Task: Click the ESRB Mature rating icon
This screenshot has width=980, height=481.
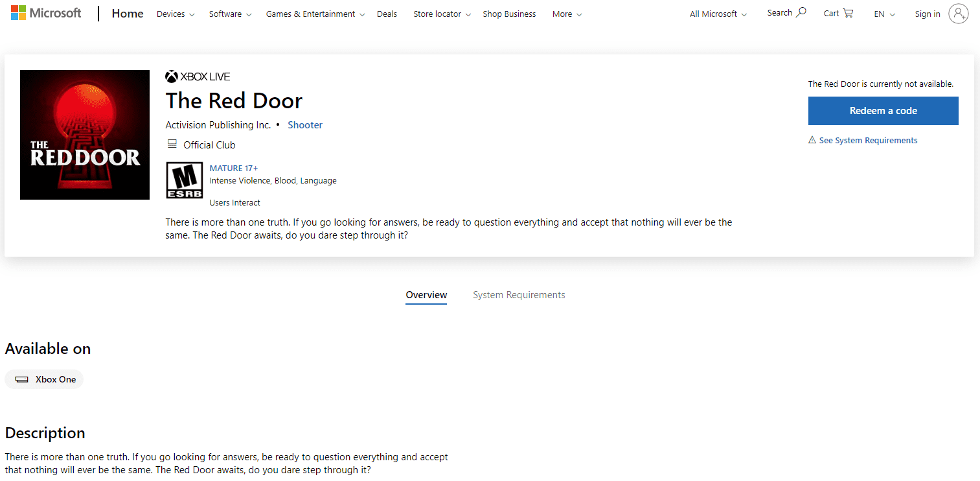Action: coord(185,180)
